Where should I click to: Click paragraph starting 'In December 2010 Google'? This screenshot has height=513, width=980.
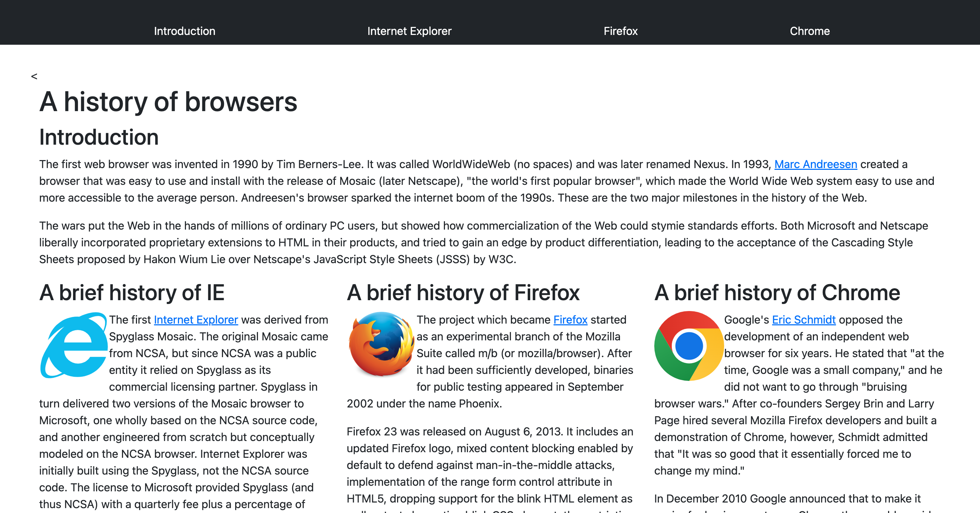(787, 499)
